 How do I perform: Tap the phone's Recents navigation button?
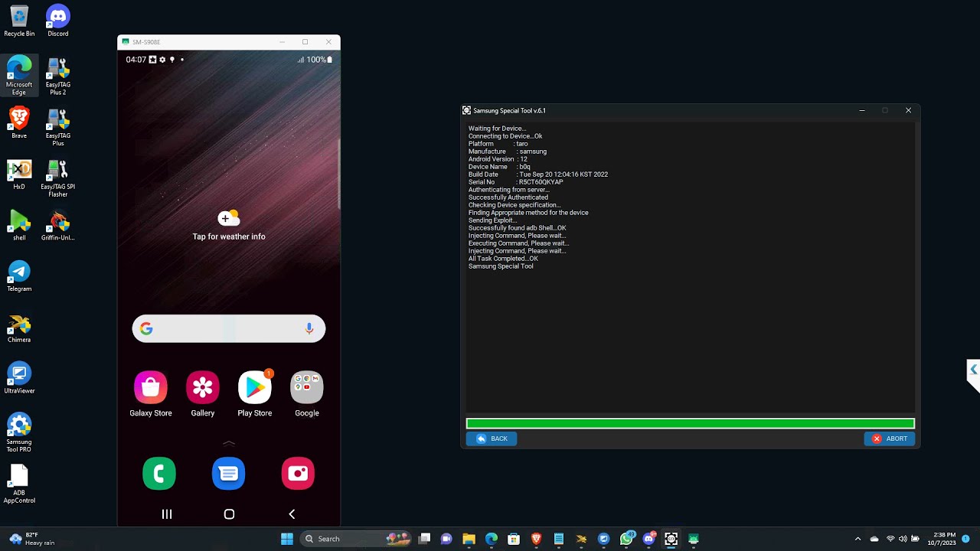(166, 514)
